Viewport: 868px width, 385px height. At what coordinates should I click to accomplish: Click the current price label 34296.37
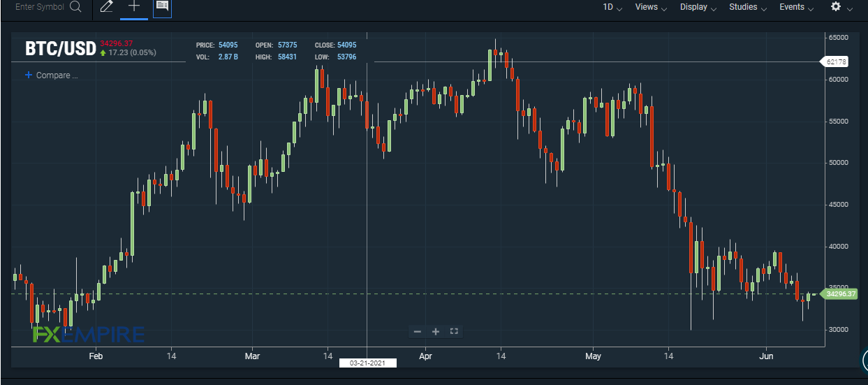point(840,294)
